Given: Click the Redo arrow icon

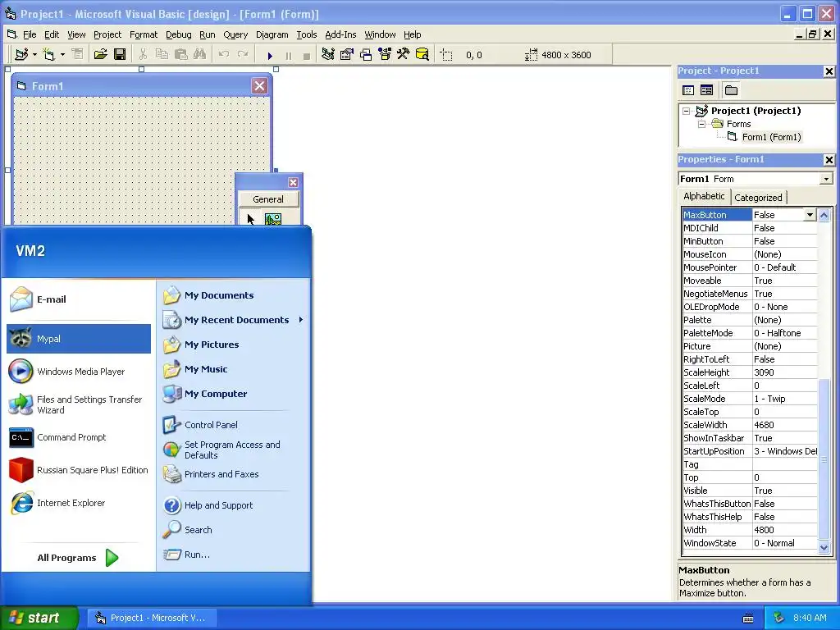Looking at the screenshot, I should tap(243, 55).
